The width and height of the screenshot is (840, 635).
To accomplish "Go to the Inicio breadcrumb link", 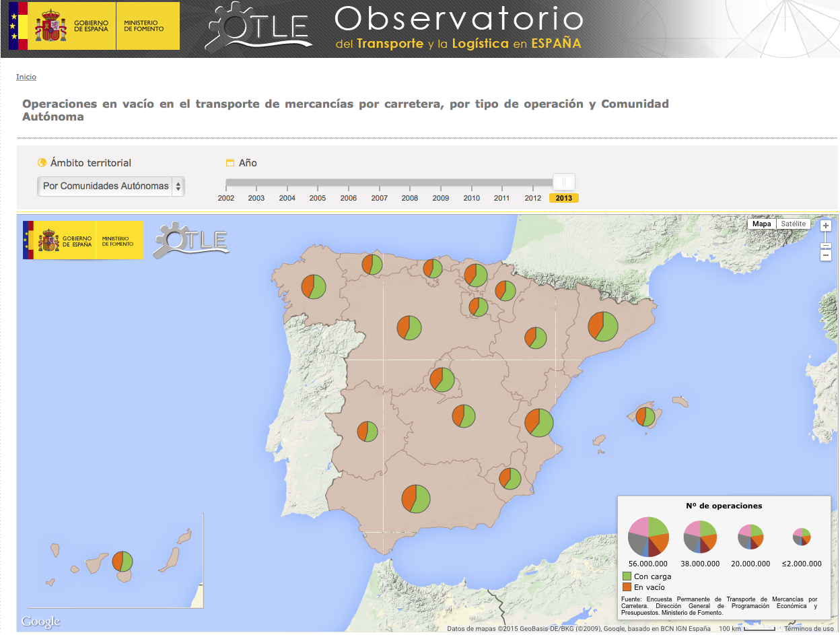I will tap(26, 77).
